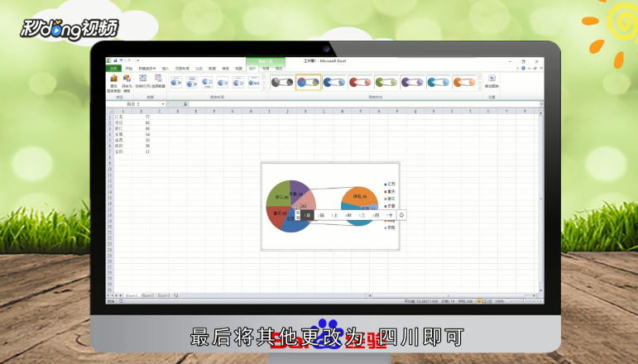Click the insert new worksheet icon

(175, 295)
